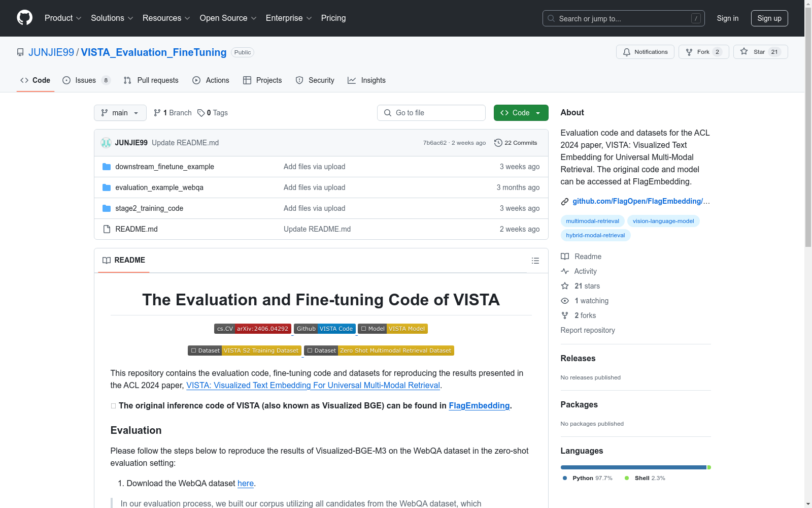This screenshot has height=508, width=812.
Task: Click the multimodal-retrieval topic tag
Action: 592,221
